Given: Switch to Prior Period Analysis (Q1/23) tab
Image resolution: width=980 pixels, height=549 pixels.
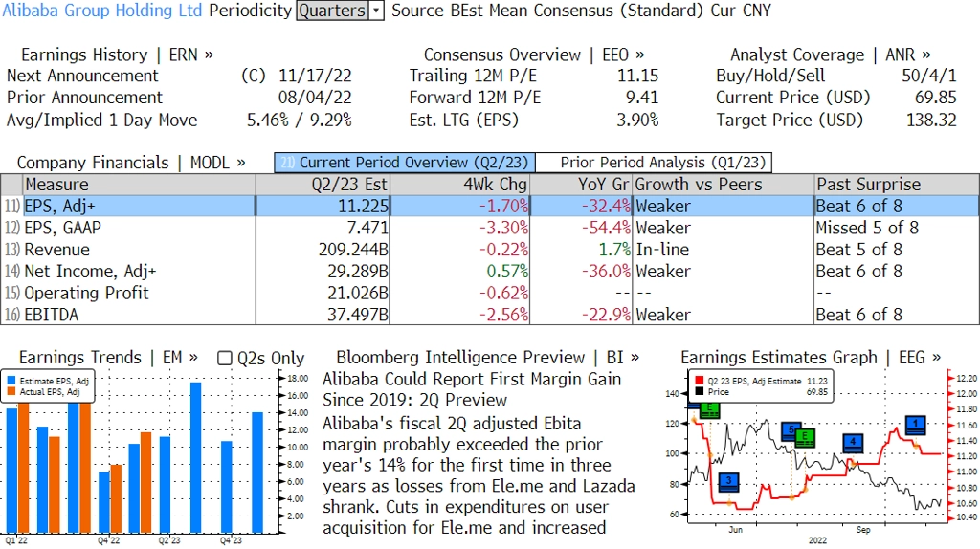Looking at the screenshot, I should point(655,163).
